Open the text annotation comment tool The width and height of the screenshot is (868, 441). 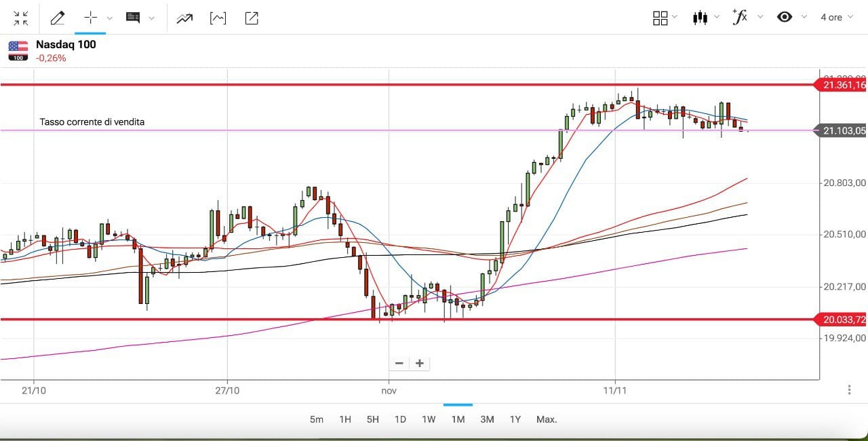[133, 18]
